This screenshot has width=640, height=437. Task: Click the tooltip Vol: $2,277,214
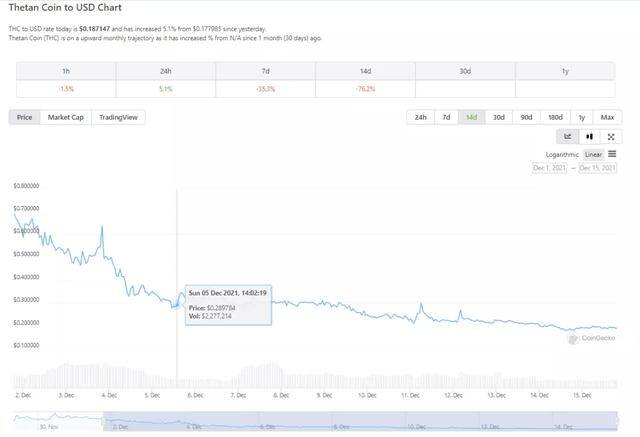pos(210,316)
